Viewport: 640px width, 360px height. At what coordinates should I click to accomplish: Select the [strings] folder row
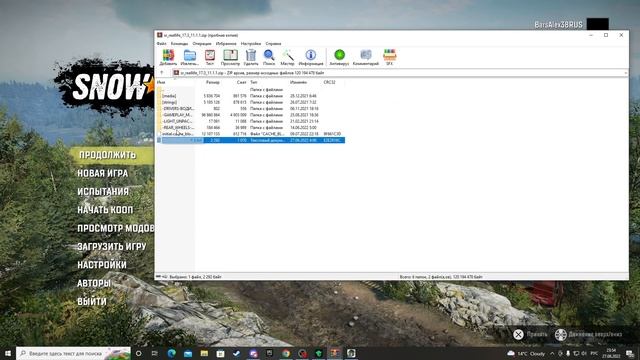point(251,102)
